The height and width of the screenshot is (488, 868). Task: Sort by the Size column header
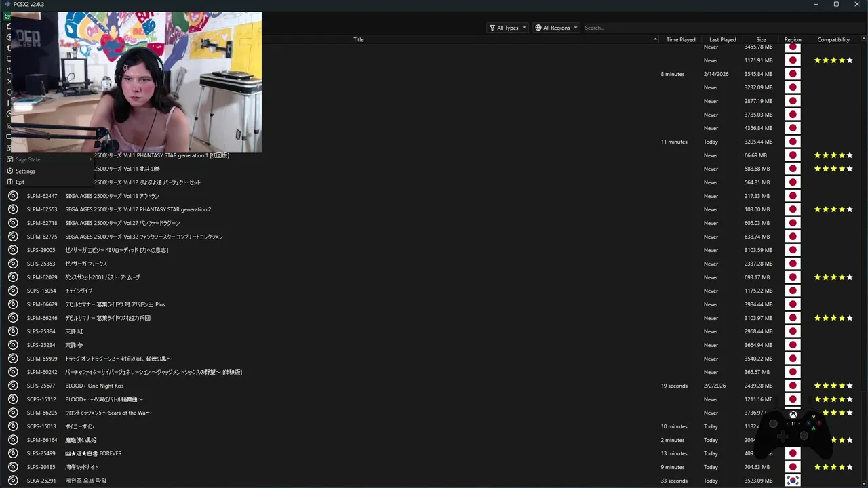click(761, 40)
